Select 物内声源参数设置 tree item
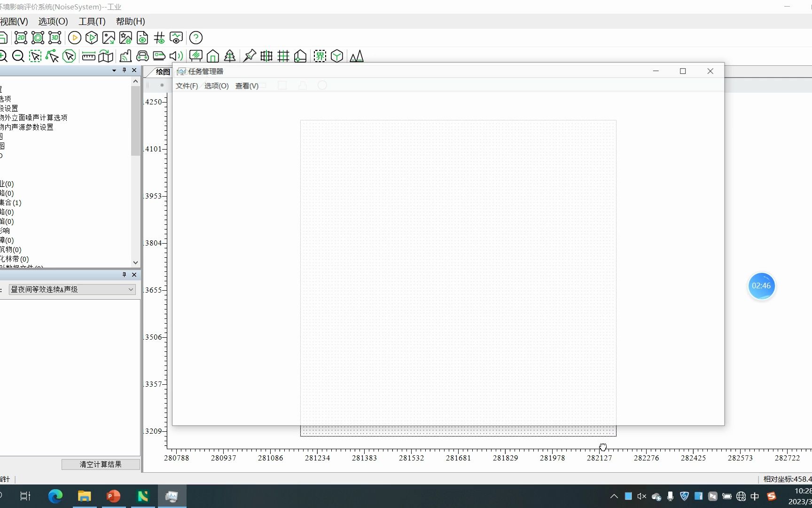This screenshot has width=812, height=508. 26,127
